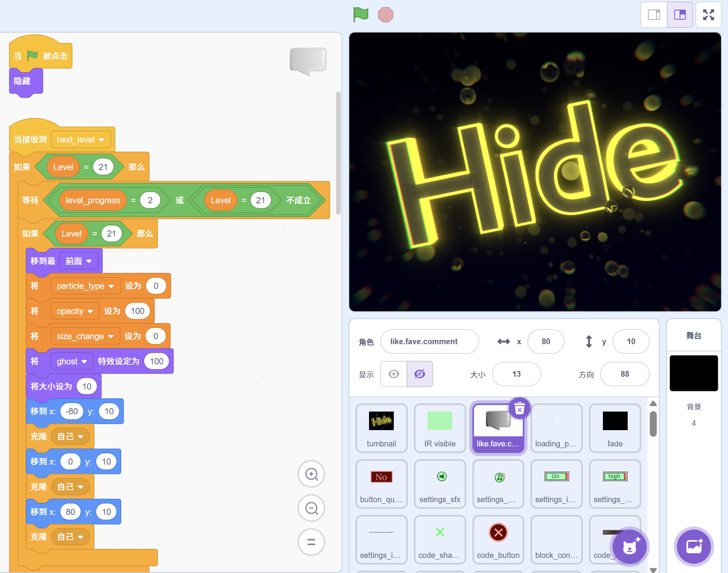Zoom out of the code workspace

pyautogui.click(x=311, y=508)
